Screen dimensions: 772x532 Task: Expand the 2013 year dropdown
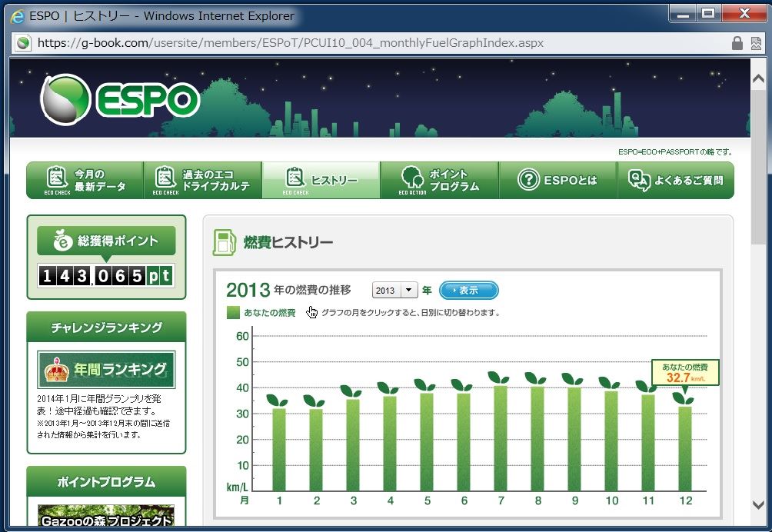(x=395, y=291)
